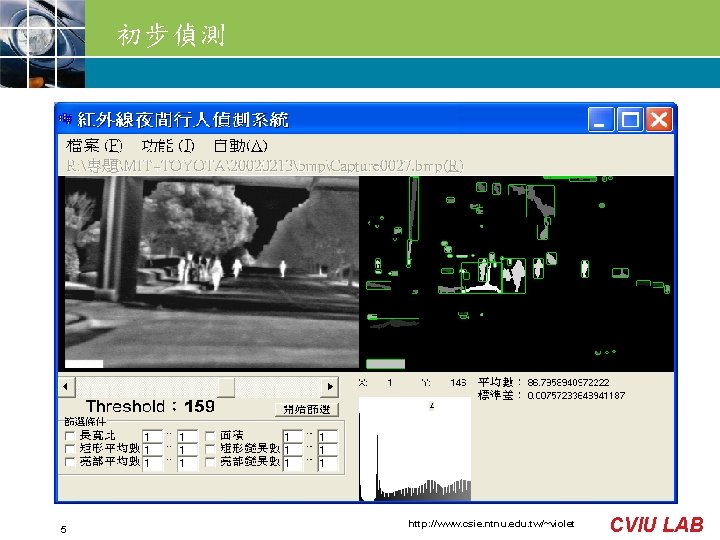Click the threshold scrollbar right arrow

(x=331, y=387)
